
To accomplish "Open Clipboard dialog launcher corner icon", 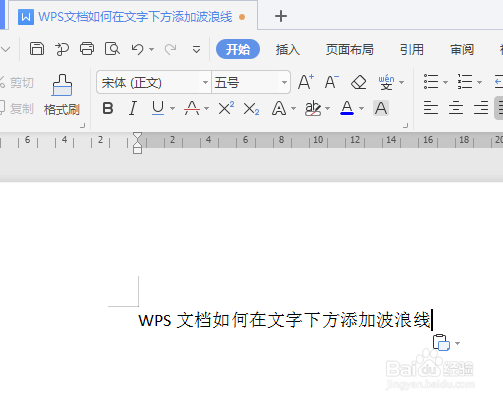I will point(83,125).
